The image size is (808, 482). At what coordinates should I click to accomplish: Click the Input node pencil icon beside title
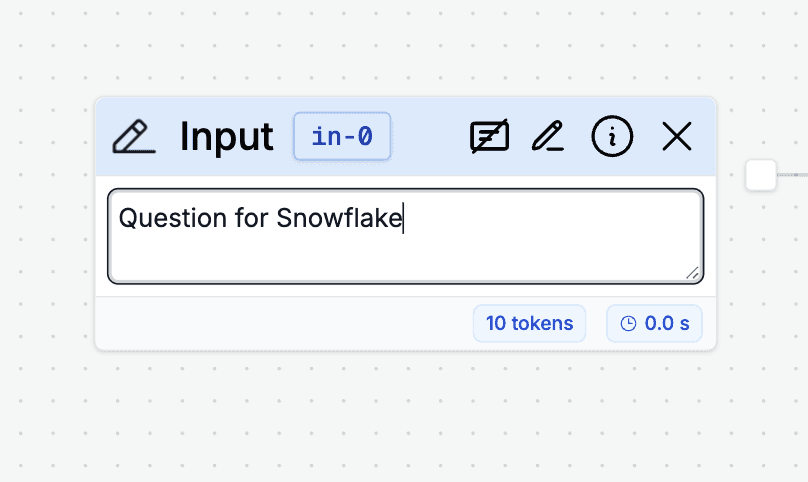click(134, 137)
